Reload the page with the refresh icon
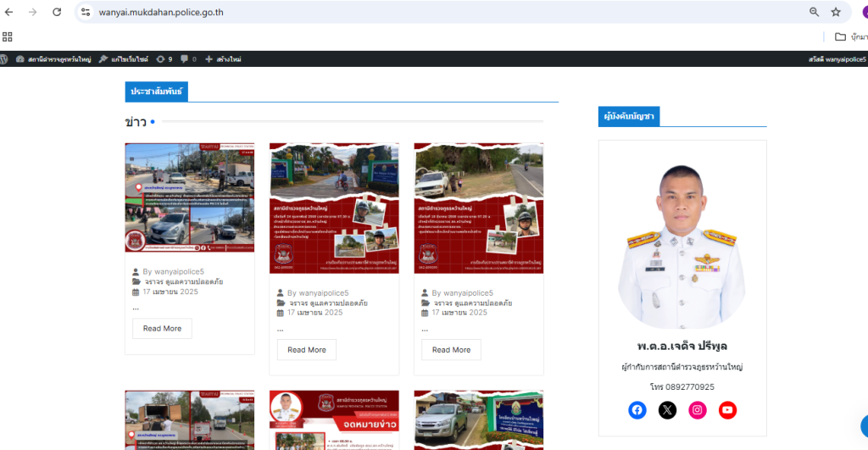The width and height of the screenshot is (868, 450). (x=57, y=12)
